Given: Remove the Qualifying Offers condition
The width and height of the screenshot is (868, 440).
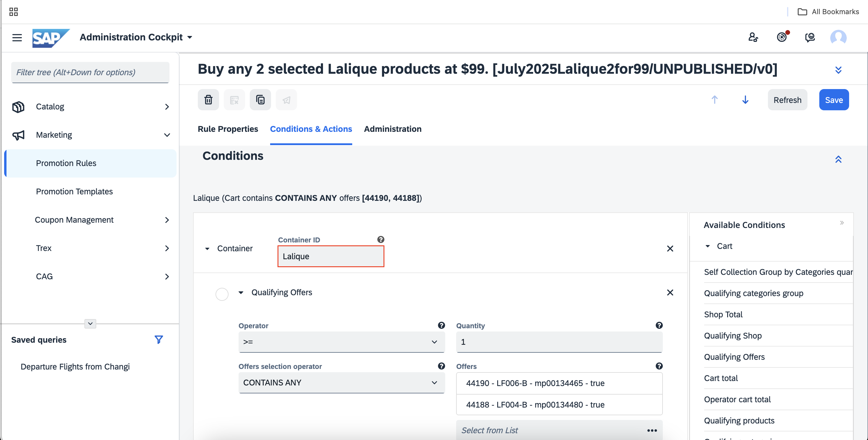Looking at the screenshot, I should click(670, 292).
